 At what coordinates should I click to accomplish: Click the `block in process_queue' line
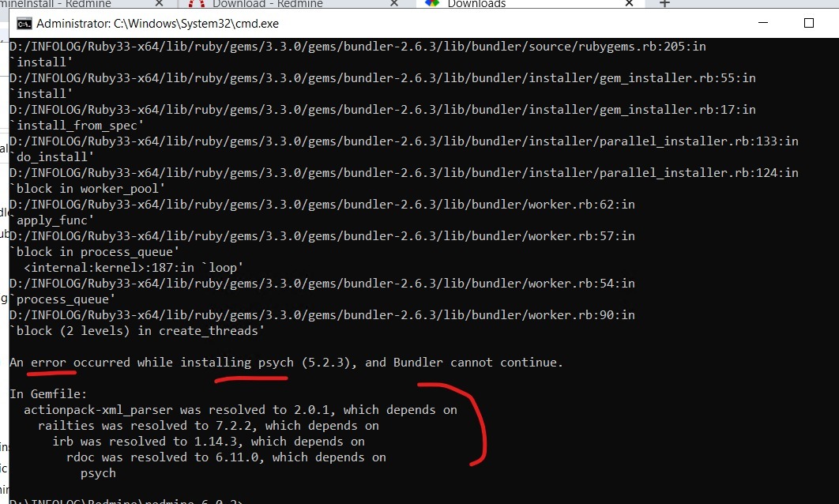94,251
